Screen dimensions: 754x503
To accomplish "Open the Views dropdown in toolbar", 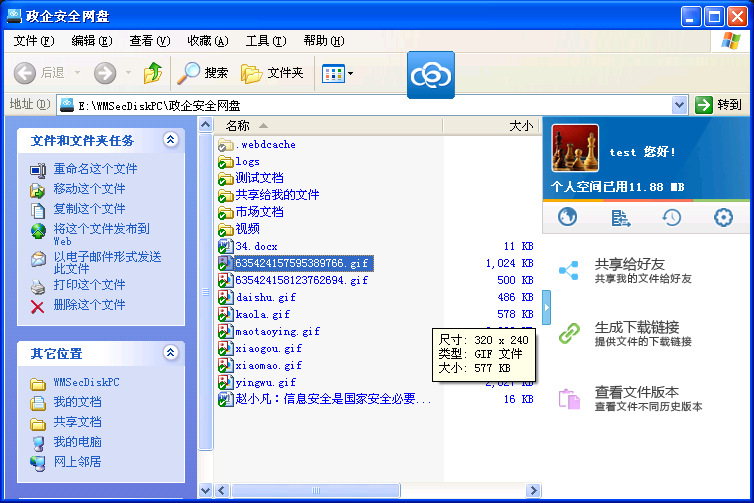I will pyautogui.click(x=337, y=73).
